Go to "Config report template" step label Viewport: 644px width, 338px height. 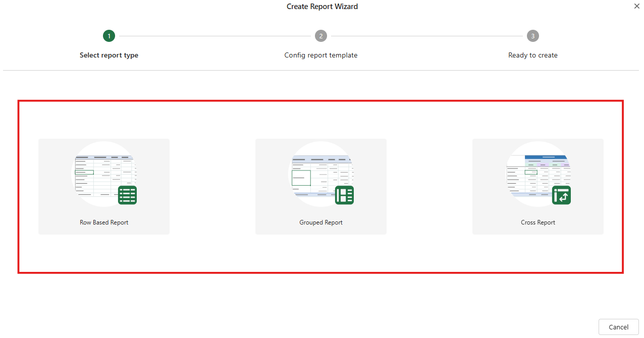(321, 55)
